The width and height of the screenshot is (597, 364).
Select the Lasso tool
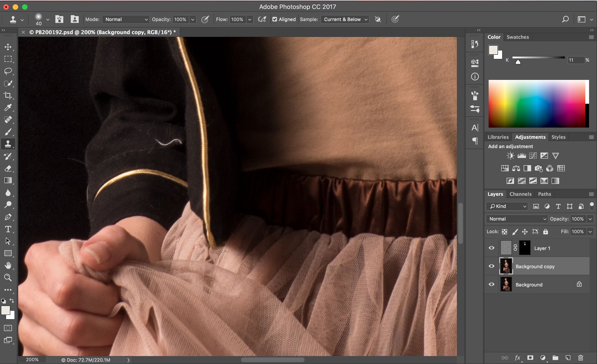coord(8,71)
